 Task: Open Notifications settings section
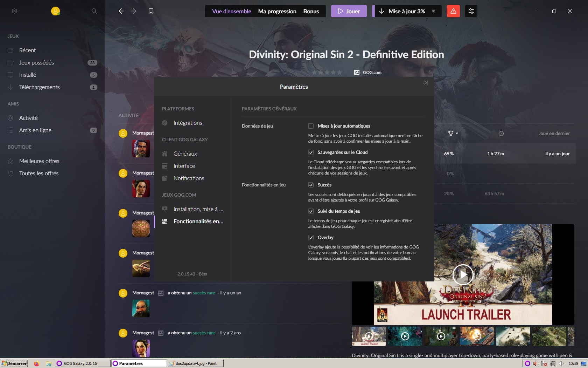point(189,178)
